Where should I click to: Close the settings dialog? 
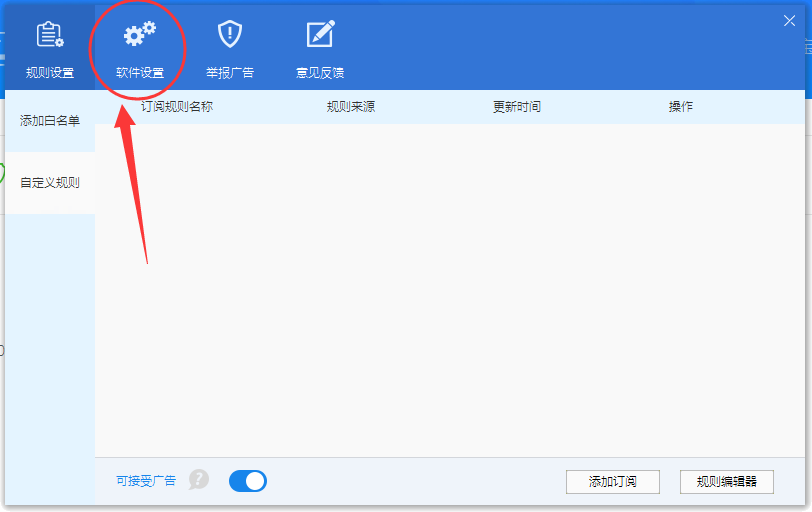(789, 21)
